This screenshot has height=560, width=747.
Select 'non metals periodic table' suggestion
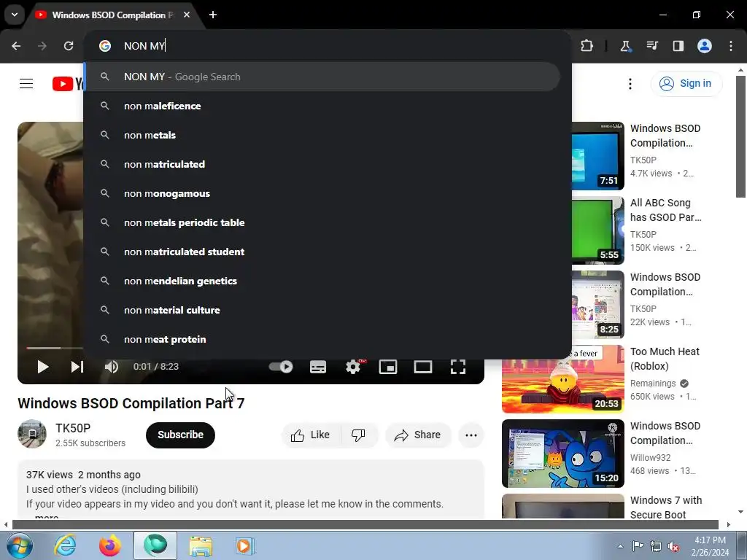click(x=322, y=222)
